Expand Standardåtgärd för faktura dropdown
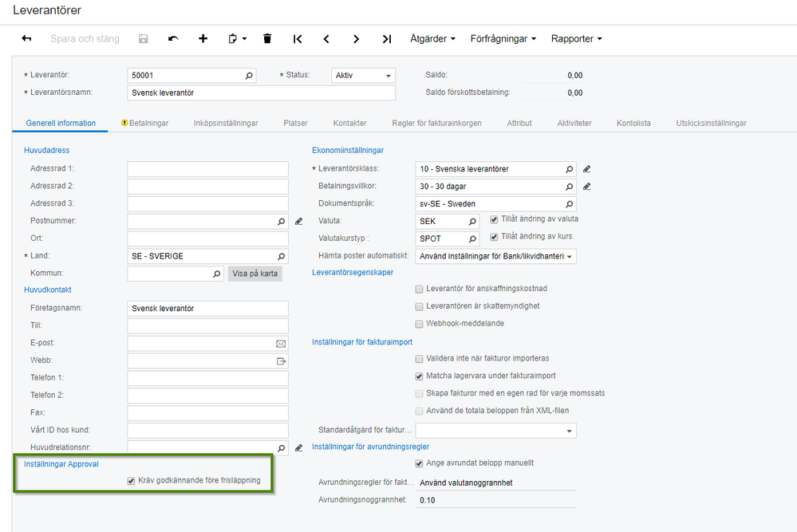Image resolution: width=797 pixels, height=532 pixels. [495, 431]
